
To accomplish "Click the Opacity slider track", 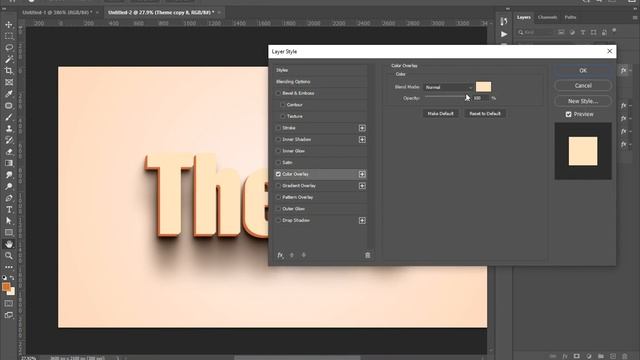I will coord(446,97).
